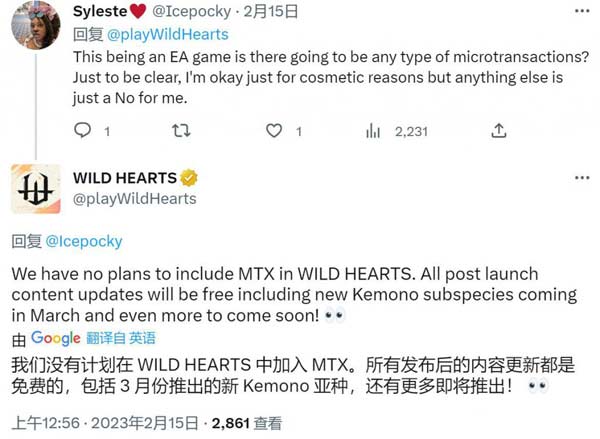Click the WILD HEARTS account name
The height and width of the screenshot is (439, 600).
[x=125, y=178]
